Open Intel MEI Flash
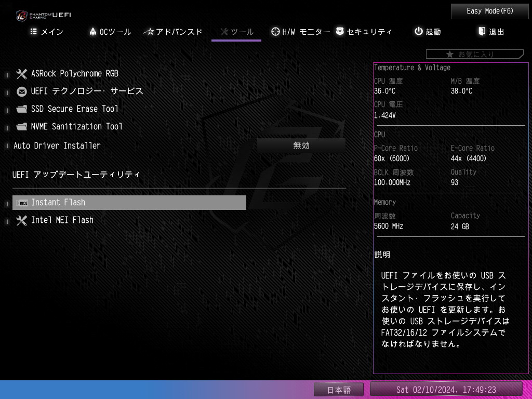The image size is (532, 399). [x=62, y=220]
